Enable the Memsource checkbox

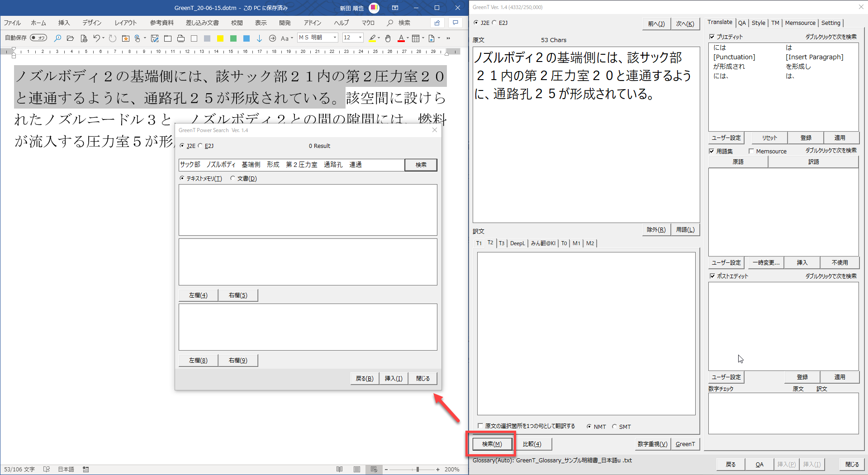(x=751, y=151)
